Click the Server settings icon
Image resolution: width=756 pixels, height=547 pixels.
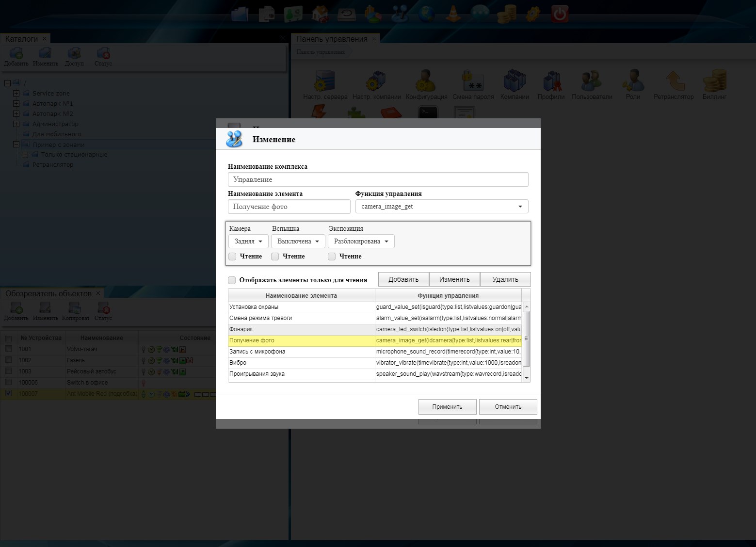click(x=325, y=81)
